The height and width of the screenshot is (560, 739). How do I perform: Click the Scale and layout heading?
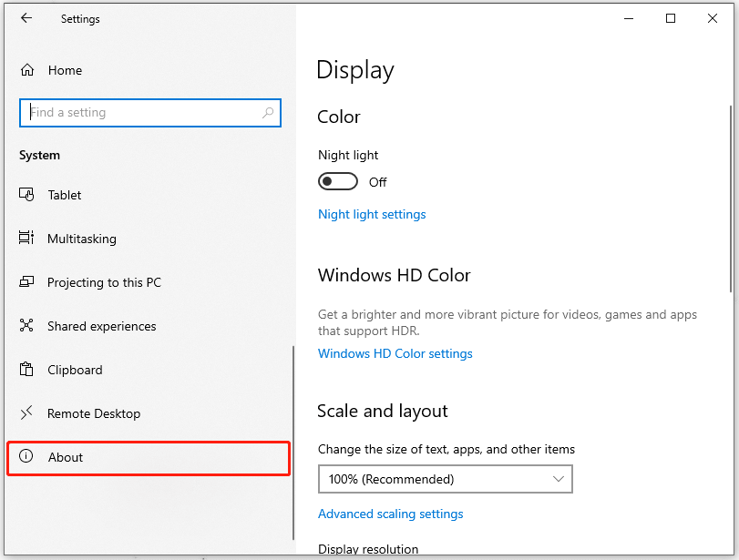point(382,412)
